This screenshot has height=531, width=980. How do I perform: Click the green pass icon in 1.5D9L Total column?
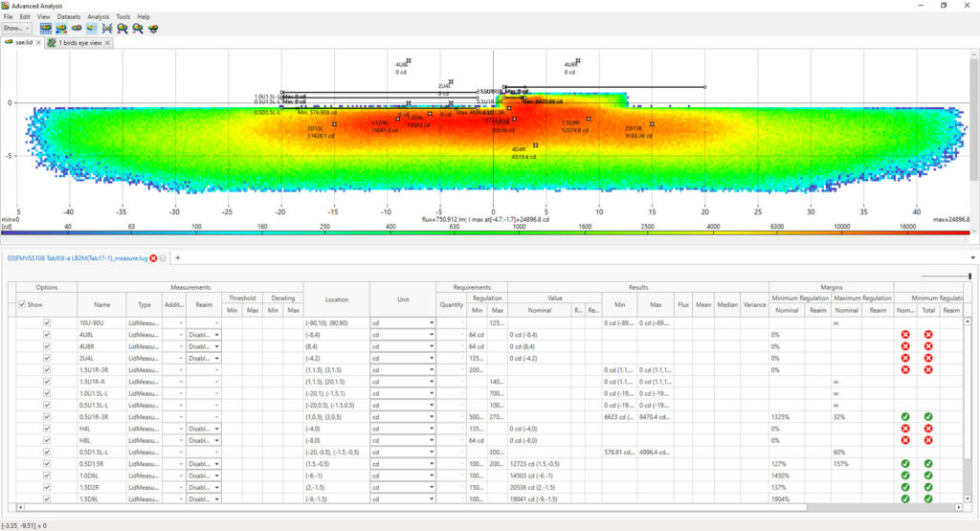click(928, 499)
